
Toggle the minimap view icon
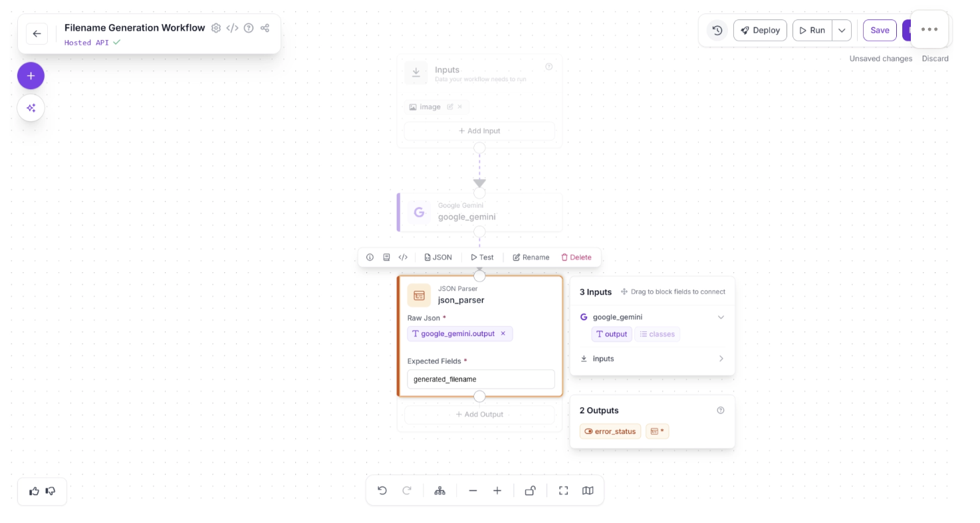[x=588, y=491]
